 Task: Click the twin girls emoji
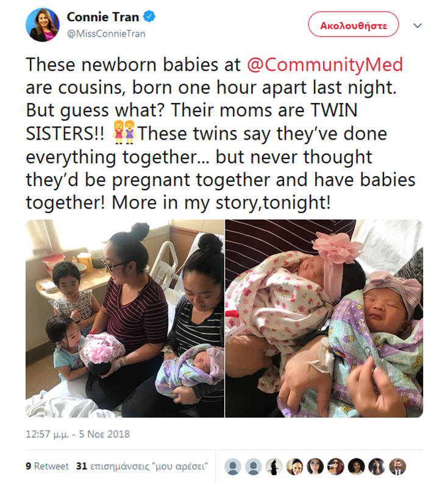click(x=124, y=132)
